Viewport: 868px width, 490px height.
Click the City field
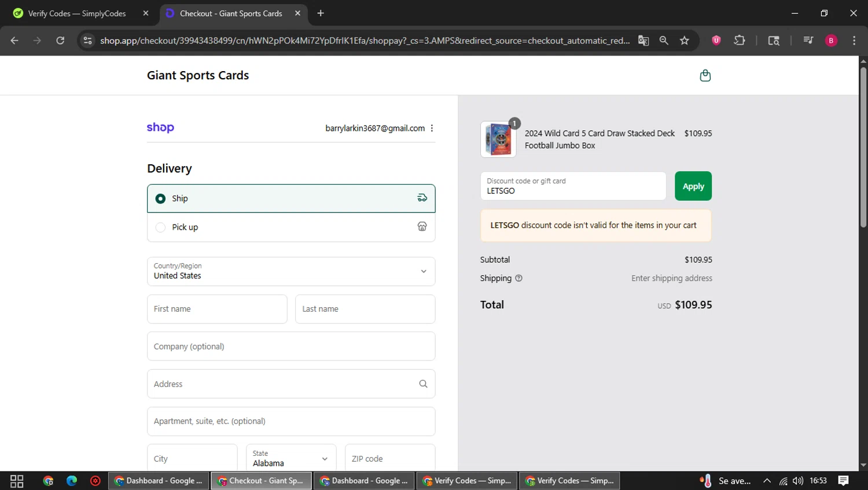pyautogui.click(x=192, y=459)
